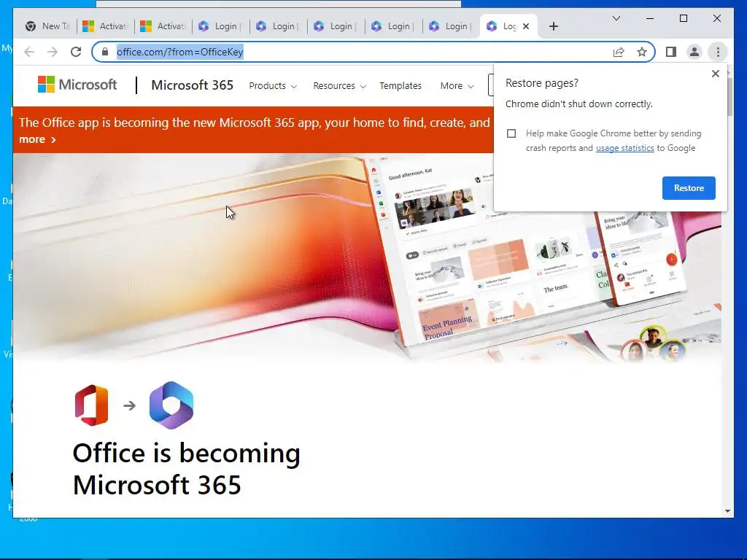Click the new Microsoft 365 logo icon
This screenshot has width=747, height=560.
[x=171, y=405]
